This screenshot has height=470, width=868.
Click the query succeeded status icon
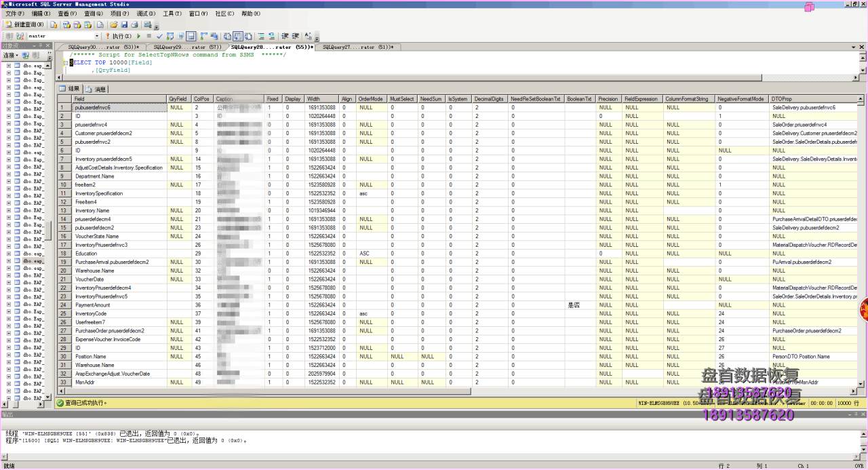click(60, 402)
